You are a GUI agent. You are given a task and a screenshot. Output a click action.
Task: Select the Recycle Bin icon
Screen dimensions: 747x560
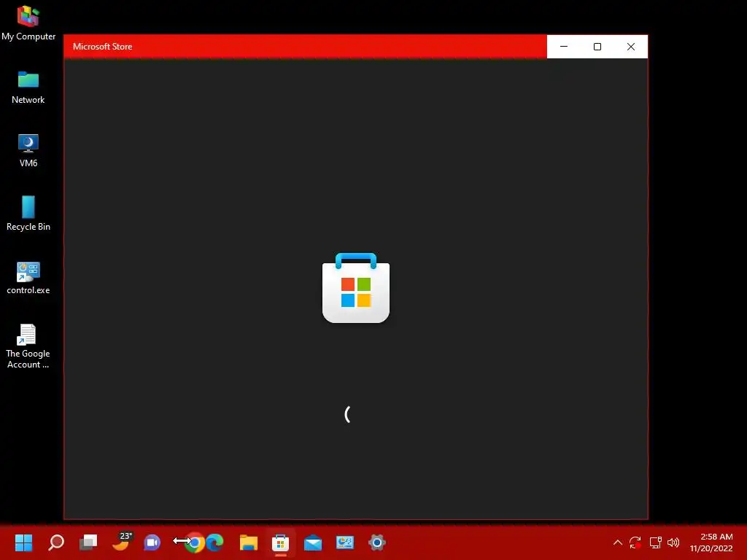pyautogui.click(x=28, y=214)
